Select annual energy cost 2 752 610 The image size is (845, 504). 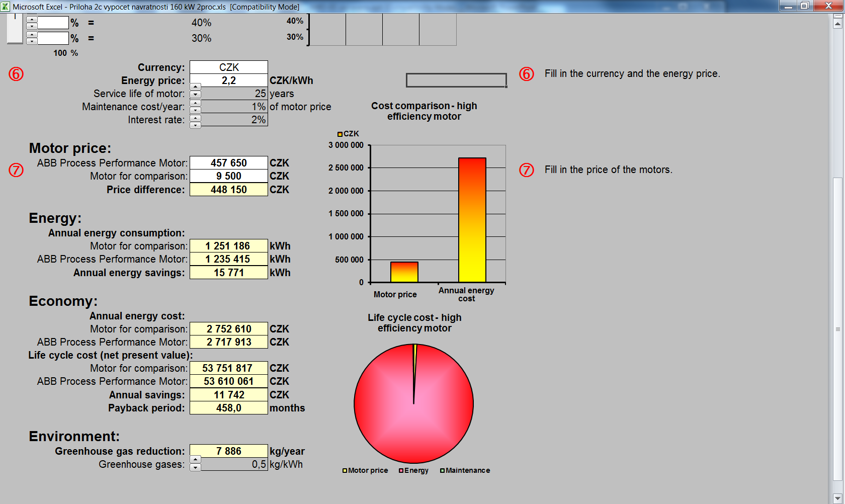[x=229, y=329]
